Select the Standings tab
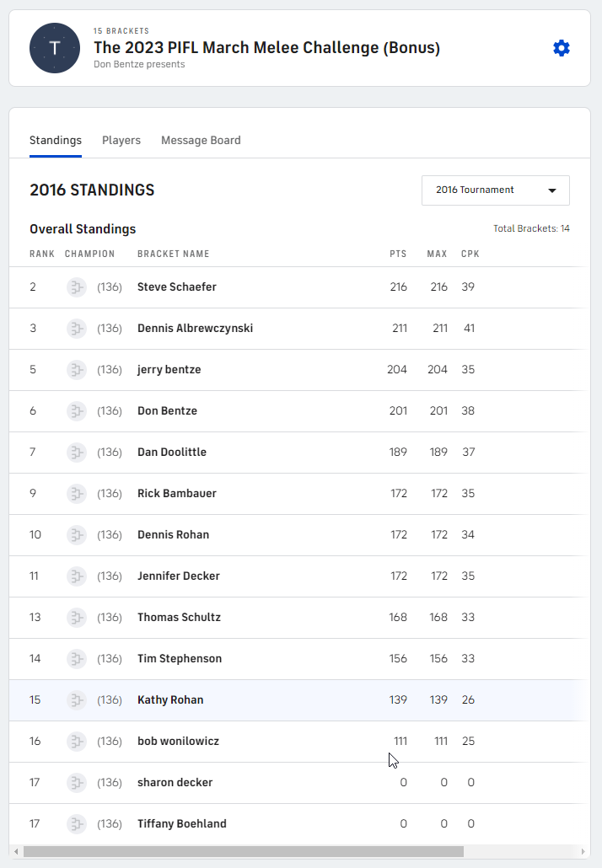Image resolution: width=602 pixels, height=868 pixels. click(x=56, y=141)
